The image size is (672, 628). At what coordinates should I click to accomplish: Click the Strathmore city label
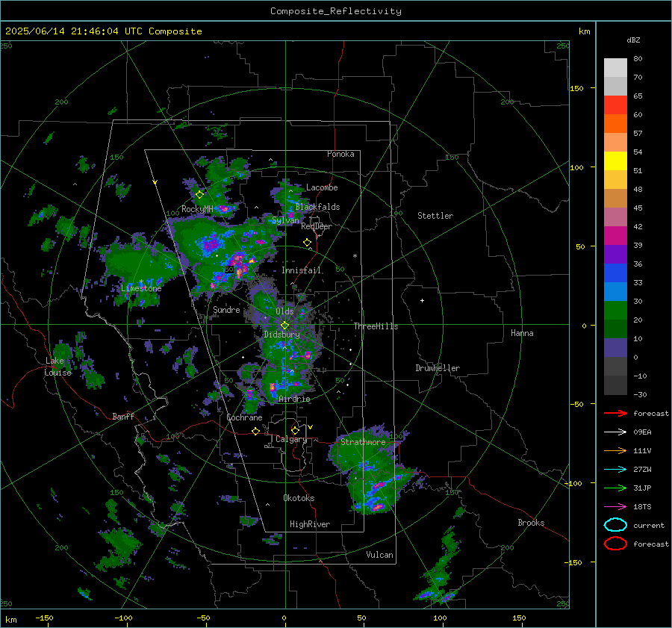click(363, 442)
